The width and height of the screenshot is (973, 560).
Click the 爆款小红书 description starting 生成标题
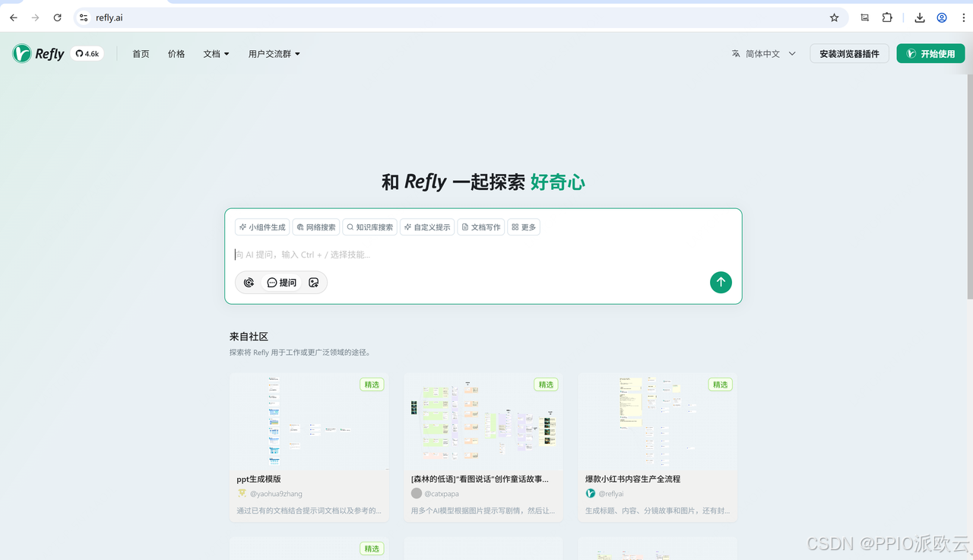coord(657,511)
